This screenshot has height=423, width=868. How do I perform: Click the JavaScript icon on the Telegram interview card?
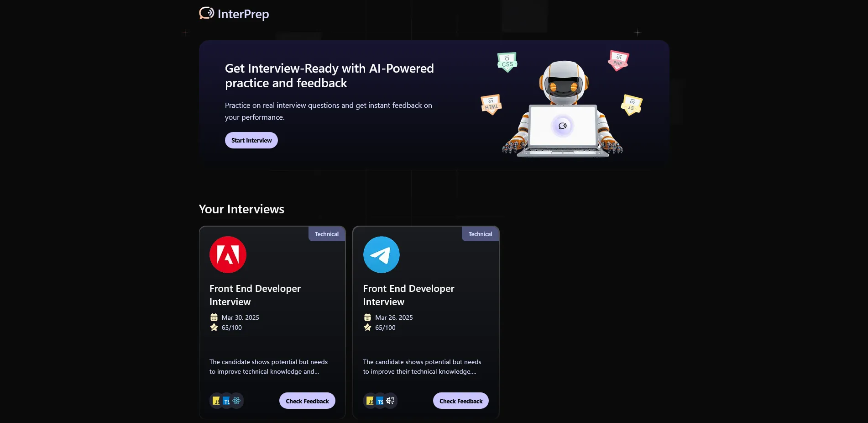pos(371,401)
